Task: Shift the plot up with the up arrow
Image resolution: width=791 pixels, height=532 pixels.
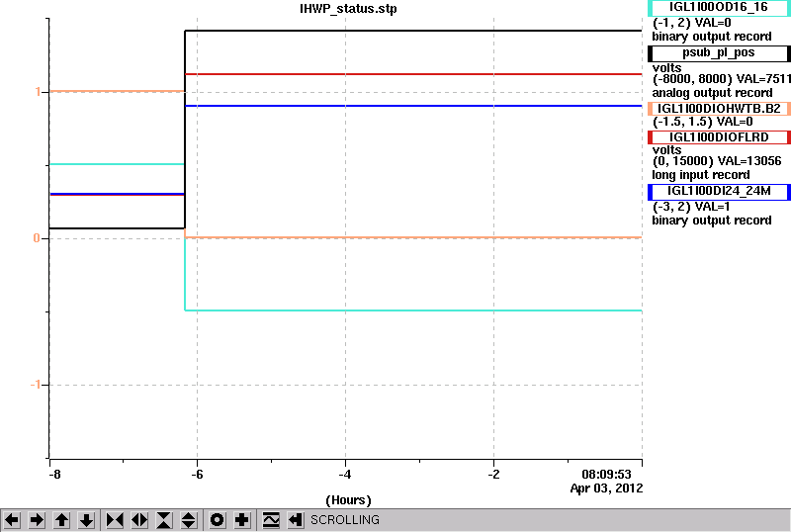Action: [61, 520]
